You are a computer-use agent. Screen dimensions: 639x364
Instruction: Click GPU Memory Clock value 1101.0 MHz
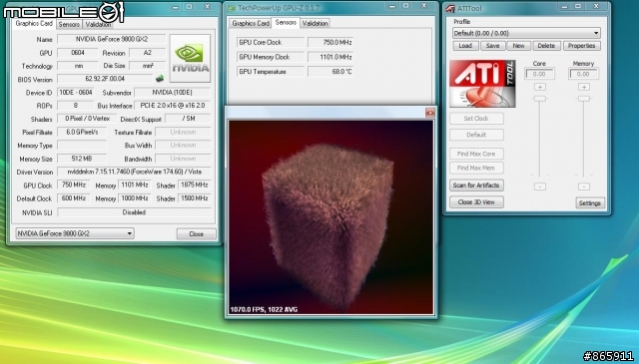click(330, 57)
